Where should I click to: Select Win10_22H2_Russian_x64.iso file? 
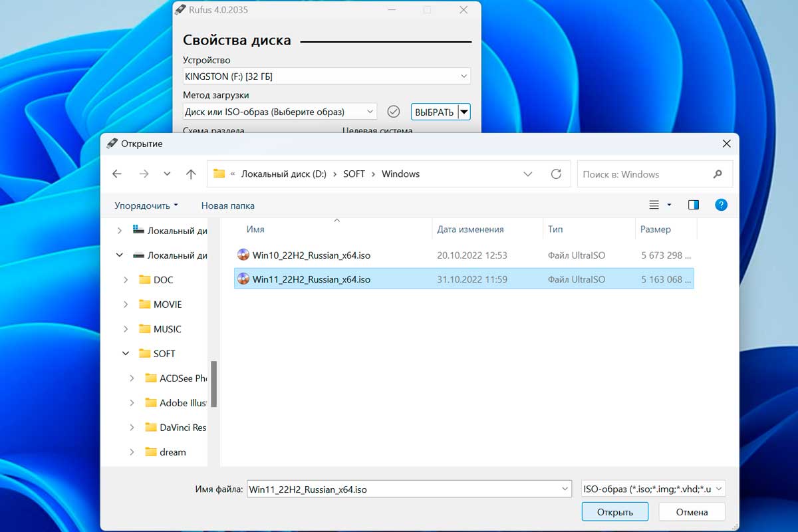464,255
